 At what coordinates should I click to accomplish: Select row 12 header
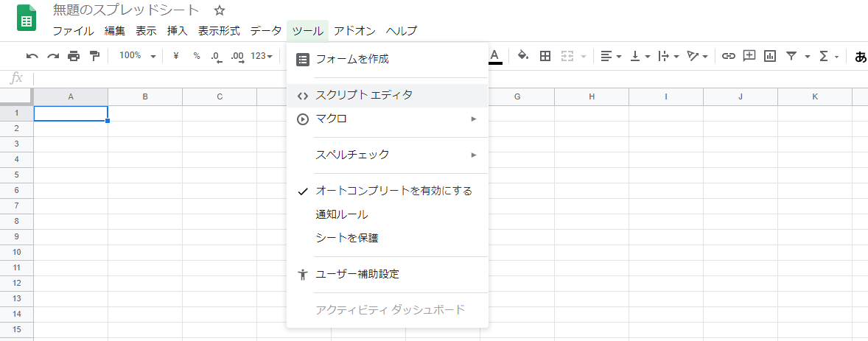pyautogui.click(x=17, y=283)
